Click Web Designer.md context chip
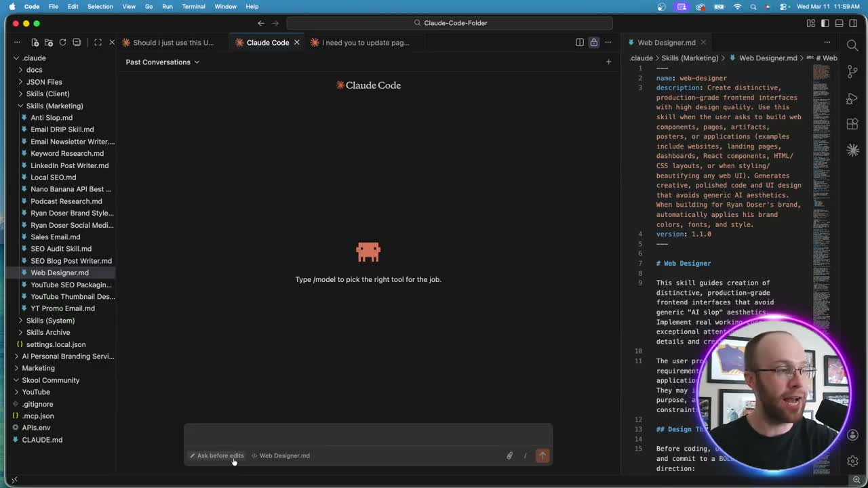The image size is (868, 488). pos(280,455)
